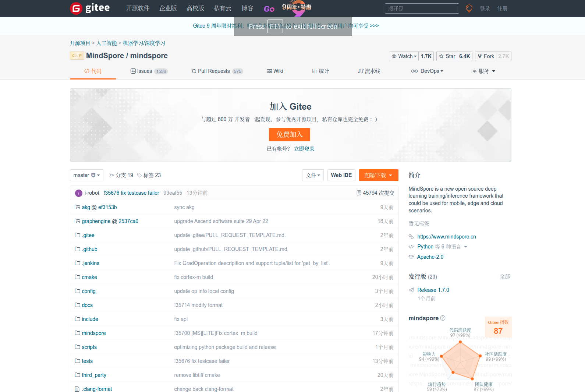Click the lightbulb icon beside search box

pyautogui.click(x=469, y=8)
